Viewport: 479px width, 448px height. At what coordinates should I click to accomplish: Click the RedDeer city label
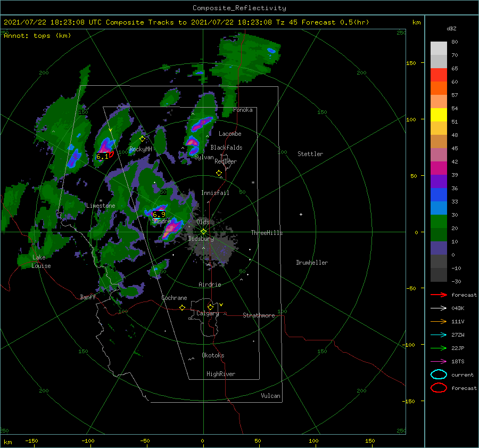pyautogui.click(x=226, y=161)
